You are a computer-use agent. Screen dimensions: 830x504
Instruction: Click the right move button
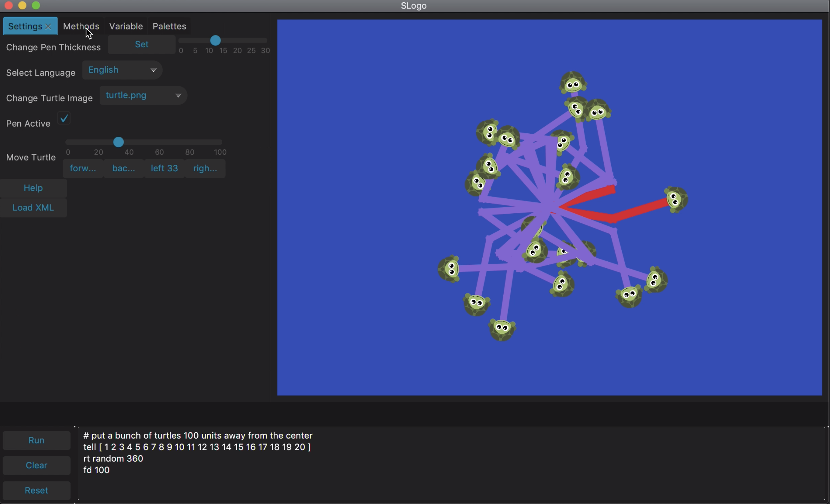pos(205,168)
